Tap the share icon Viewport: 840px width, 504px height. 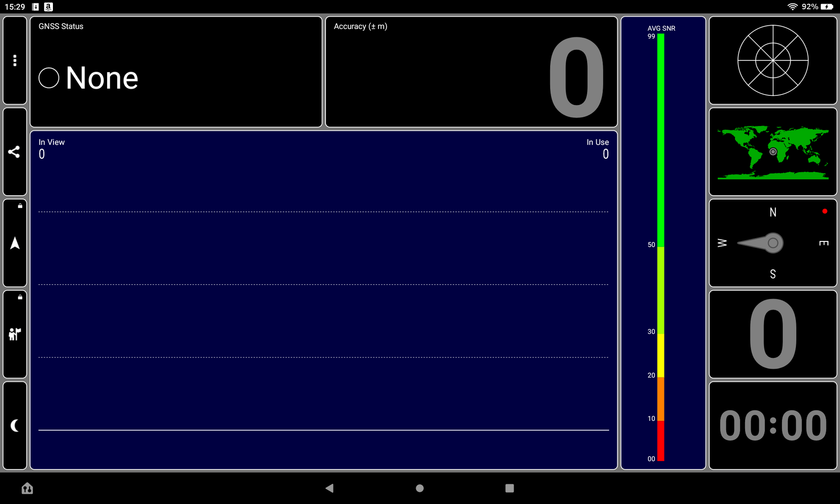point(15,152)
